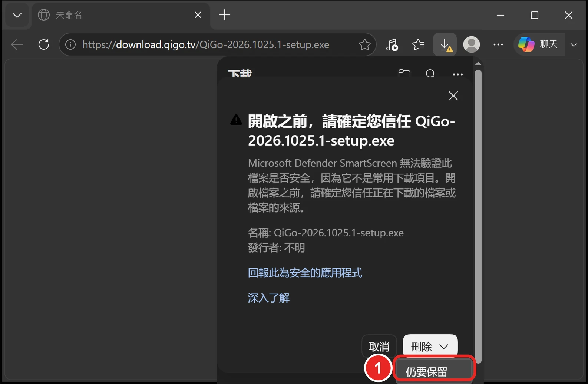Open more options in downloads panel

click(458, 74)
